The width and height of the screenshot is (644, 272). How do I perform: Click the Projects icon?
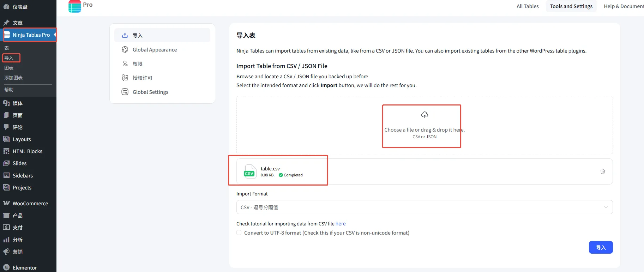pos(6,187)
